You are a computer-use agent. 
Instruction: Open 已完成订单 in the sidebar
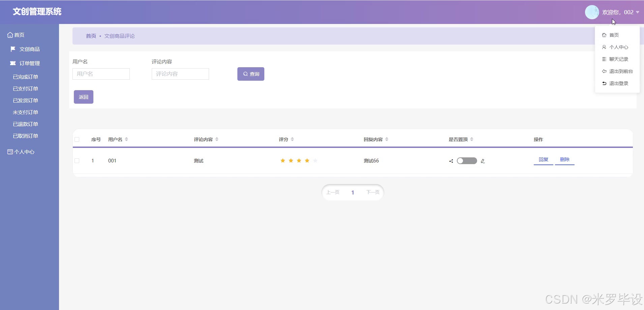[26, 77]
